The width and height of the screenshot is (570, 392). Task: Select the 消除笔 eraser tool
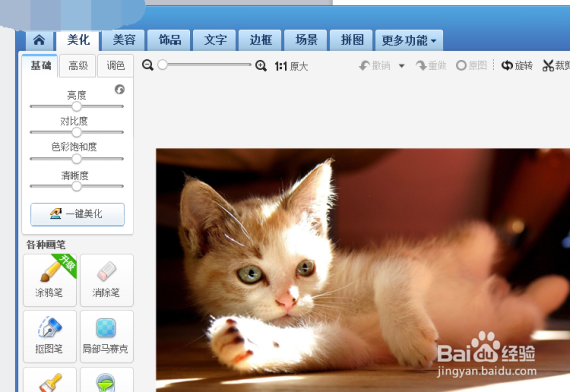[x=107, y=280]
